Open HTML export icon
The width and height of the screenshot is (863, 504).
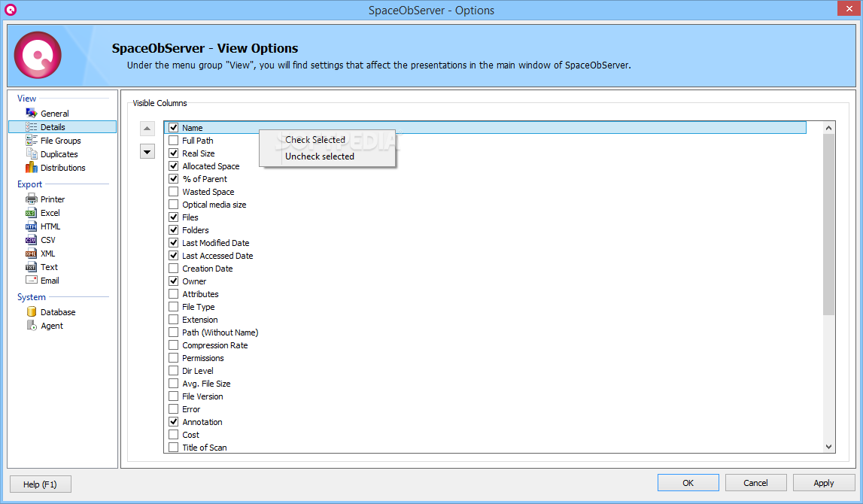coord(32,226)
